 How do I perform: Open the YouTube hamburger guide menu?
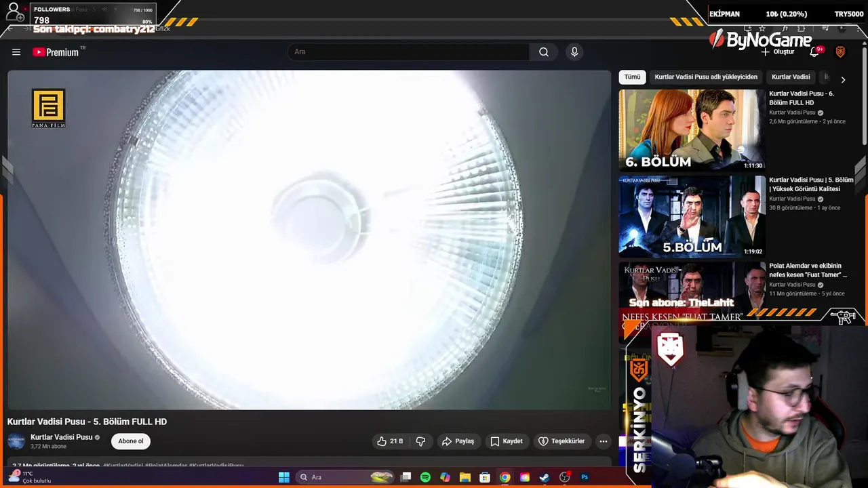coord(16,52)
